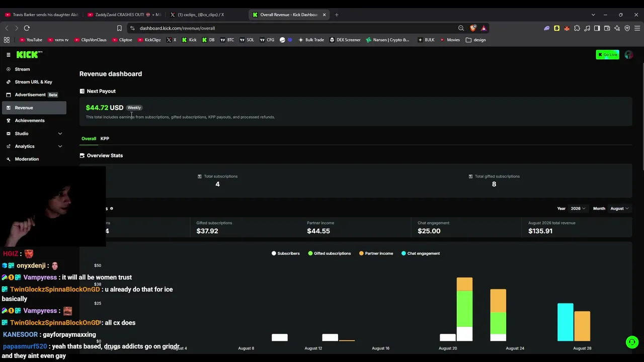Screen dimensions: 644x362
Task: Click the green Go Live button
Action: tap(607, 55)
